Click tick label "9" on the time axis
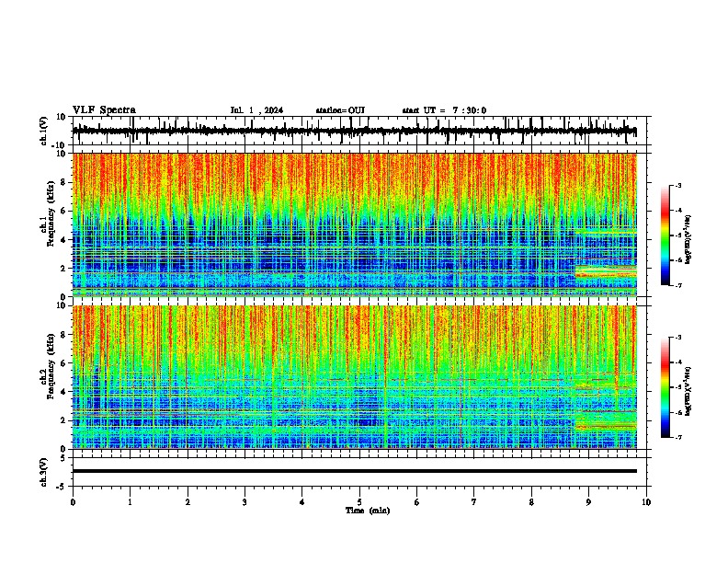The width and height of the screenshot is (728, 563). [588, 502]
